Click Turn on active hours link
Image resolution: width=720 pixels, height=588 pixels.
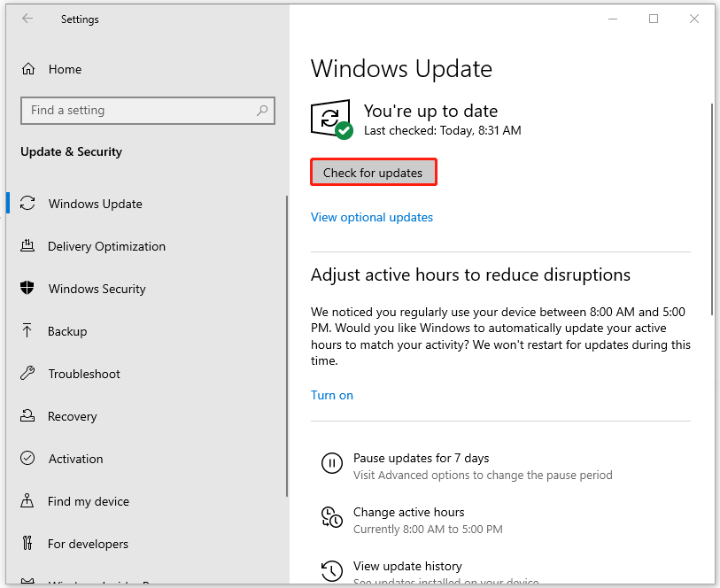(x=331, y=395)
